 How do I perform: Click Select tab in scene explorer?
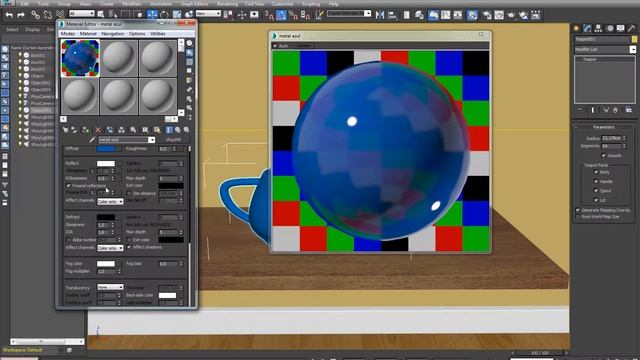12,29
